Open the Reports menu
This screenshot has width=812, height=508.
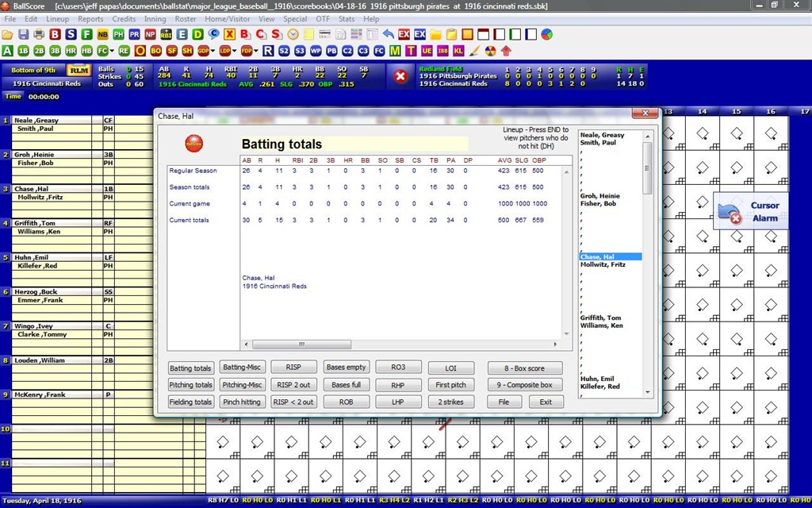pos(90,19)
